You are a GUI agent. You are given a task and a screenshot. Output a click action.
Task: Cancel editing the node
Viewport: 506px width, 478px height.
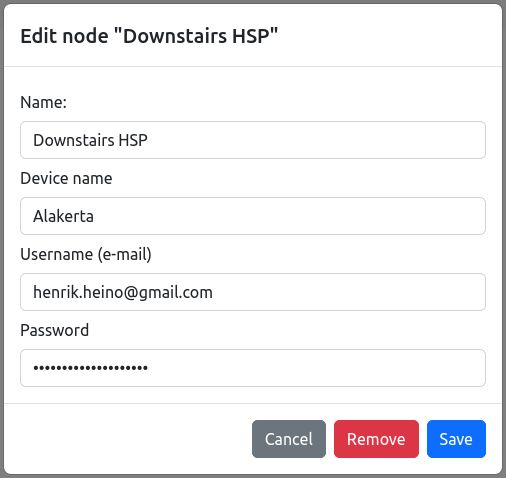pos(289,439)
